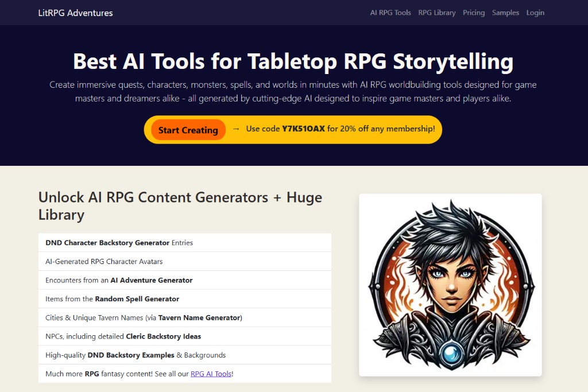
Task: Click the LitRPG Adventures logo
Action: (x=75, y=12)
